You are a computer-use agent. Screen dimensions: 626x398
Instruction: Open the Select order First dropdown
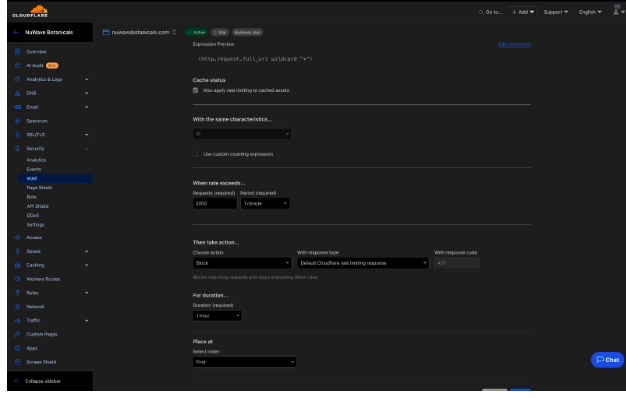point(244,362)
